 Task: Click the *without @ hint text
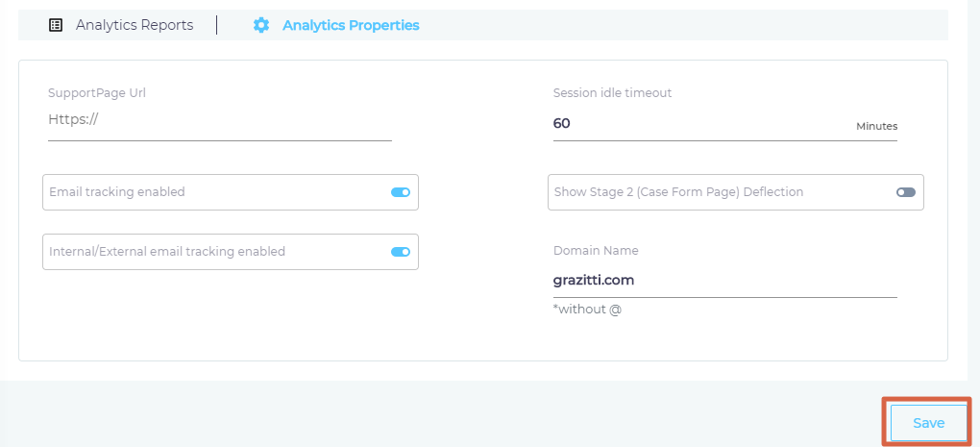click(587, 310)
